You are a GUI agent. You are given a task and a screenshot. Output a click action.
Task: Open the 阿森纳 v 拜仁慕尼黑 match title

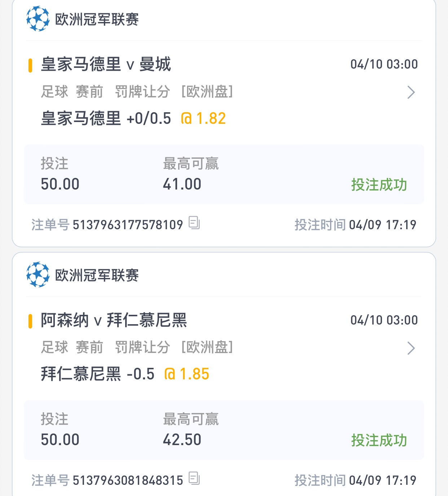[x=114, y=320]
